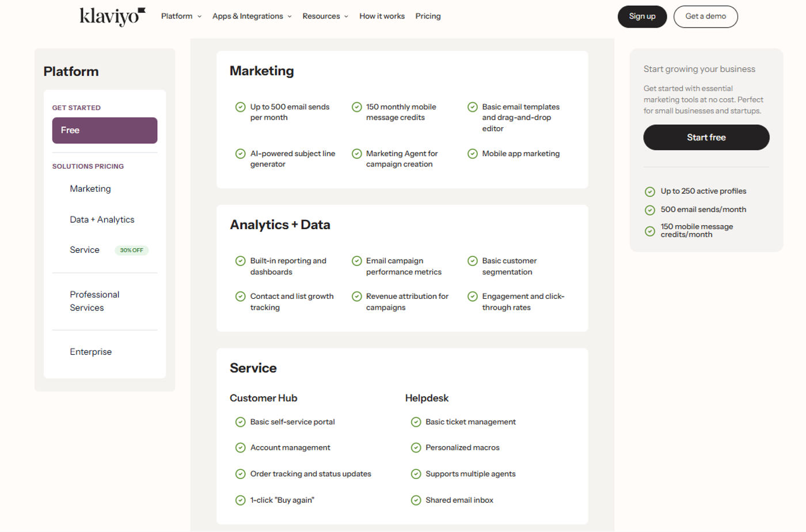Expand the Apps & Integrations dropdown
The height and width of the screenshot is (532, 806).
tap(252, 16)
